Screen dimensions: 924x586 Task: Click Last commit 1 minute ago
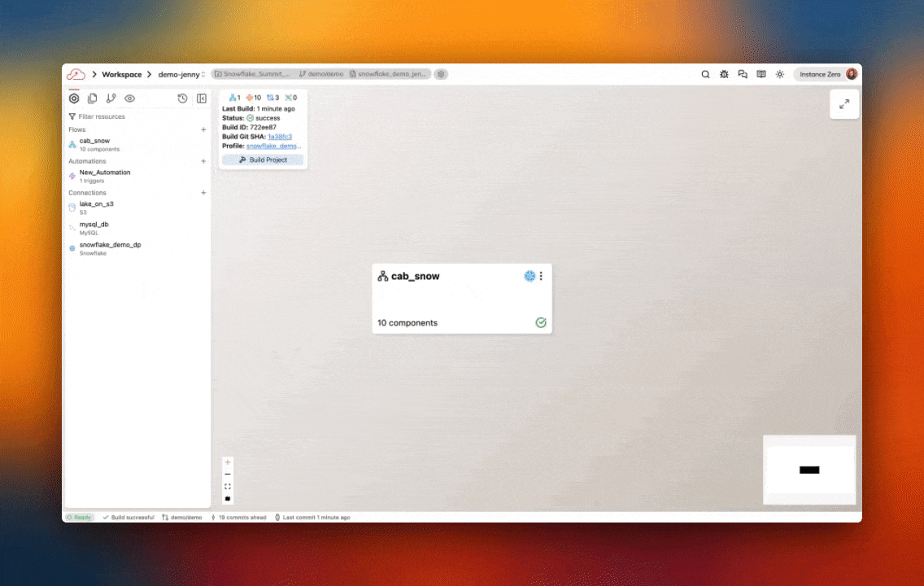pos(312,518)
